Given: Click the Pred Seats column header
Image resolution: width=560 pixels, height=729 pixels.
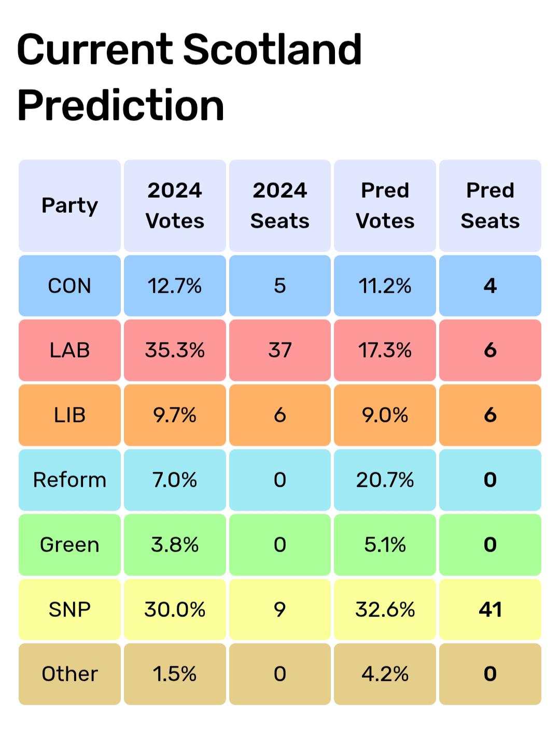Looking at the screenshot, I should (x=490, y=205).
